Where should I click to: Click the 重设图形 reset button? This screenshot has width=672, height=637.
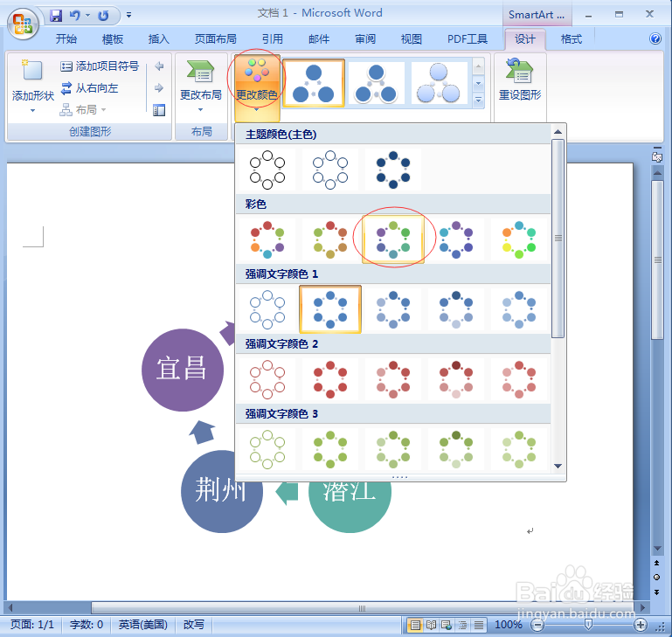[x=520, y=80]
